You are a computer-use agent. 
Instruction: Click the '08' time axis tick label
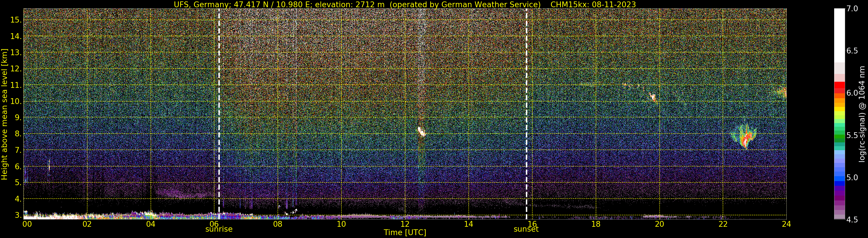pos(278,224)
